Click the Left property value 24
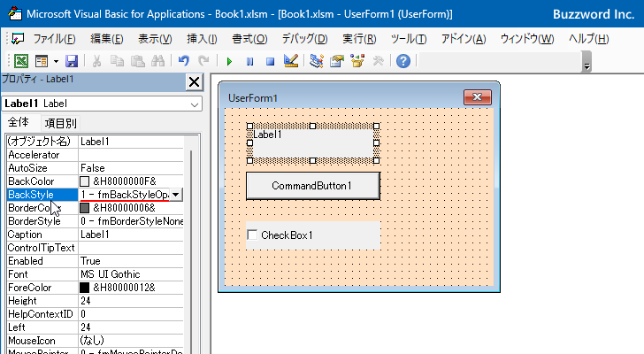 [x=131, y=327]
